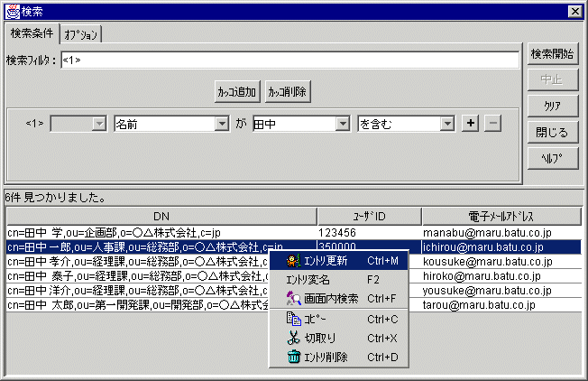The height and width of the screenshot is (381, 588).
Task: Open the 田中 value dropdown arrow
Action: point(343,124)
